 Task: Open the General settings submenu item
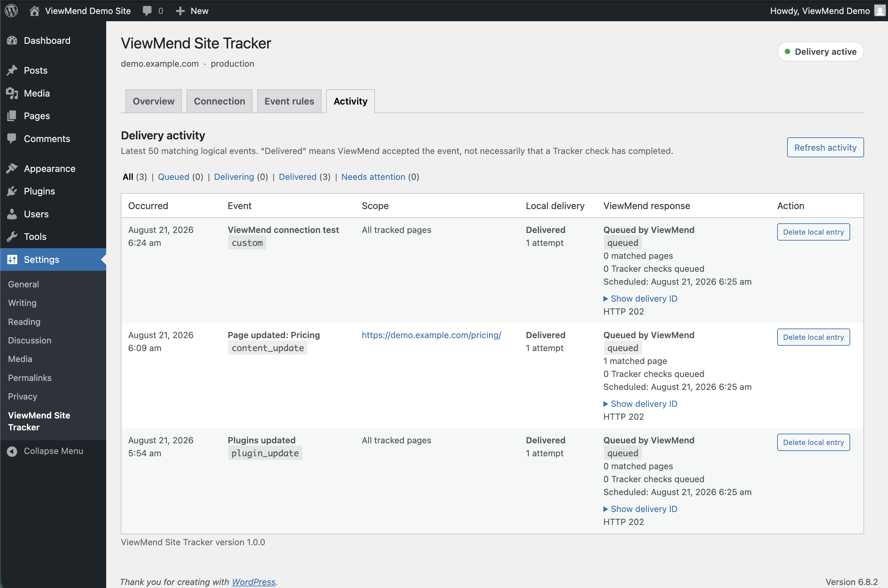(23, 284)
